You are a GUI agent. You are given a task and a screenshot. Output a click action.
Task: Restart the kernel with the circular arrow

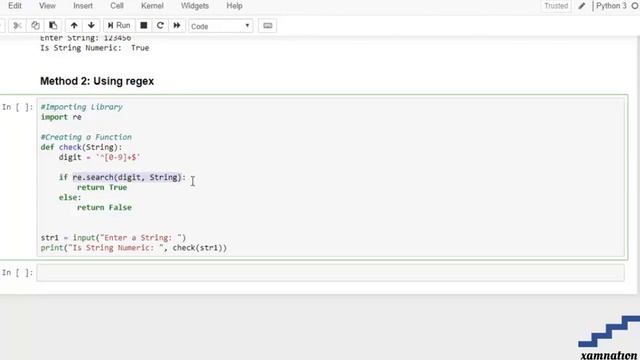tap(160, 26)
